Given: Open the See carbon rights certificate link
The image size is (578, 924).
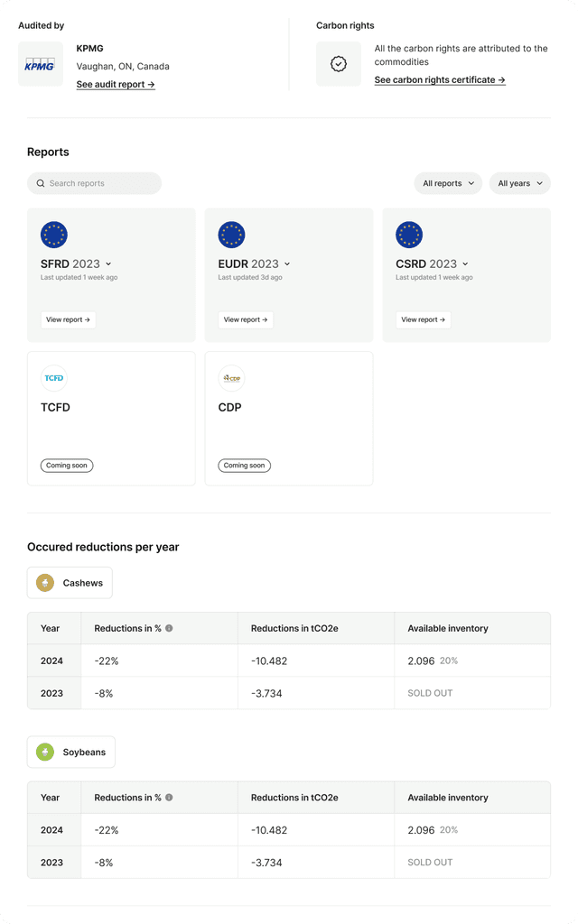Looking at the screenshot, I should point(440,80).
